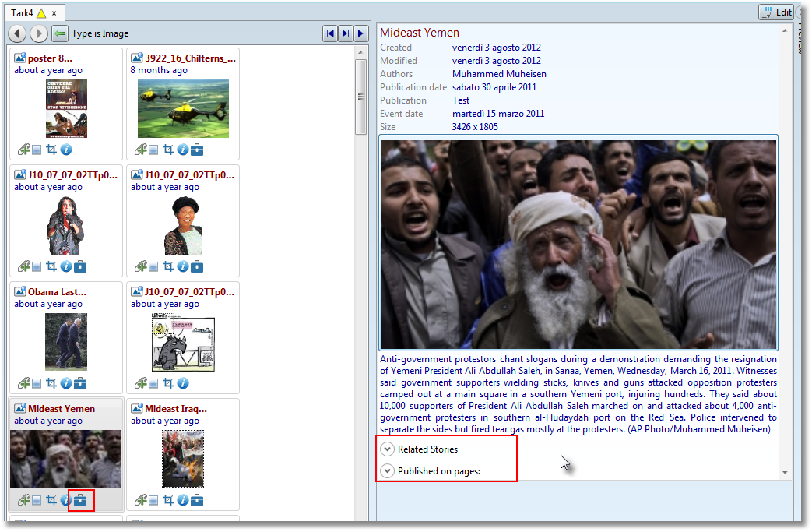Select the Obama walking thumbnail

66,342
